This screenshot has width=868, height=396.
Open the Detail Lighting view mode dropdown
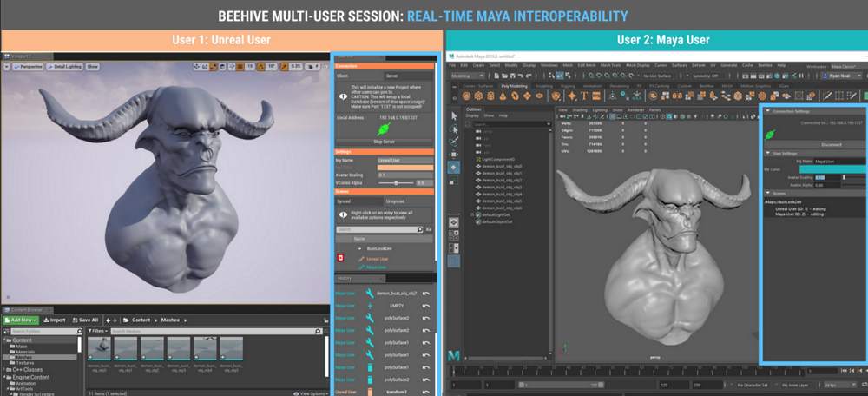(x=63, y=66)
